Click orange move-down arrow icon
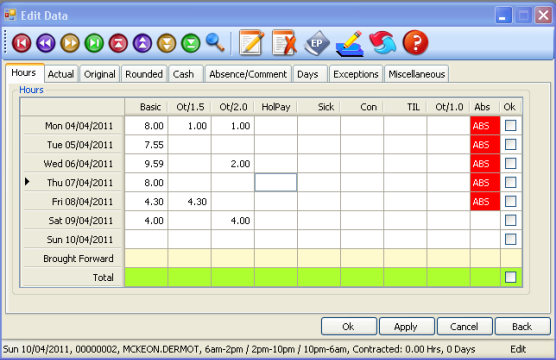The width and height of the screenshot is (556, 360). point(166,43)
